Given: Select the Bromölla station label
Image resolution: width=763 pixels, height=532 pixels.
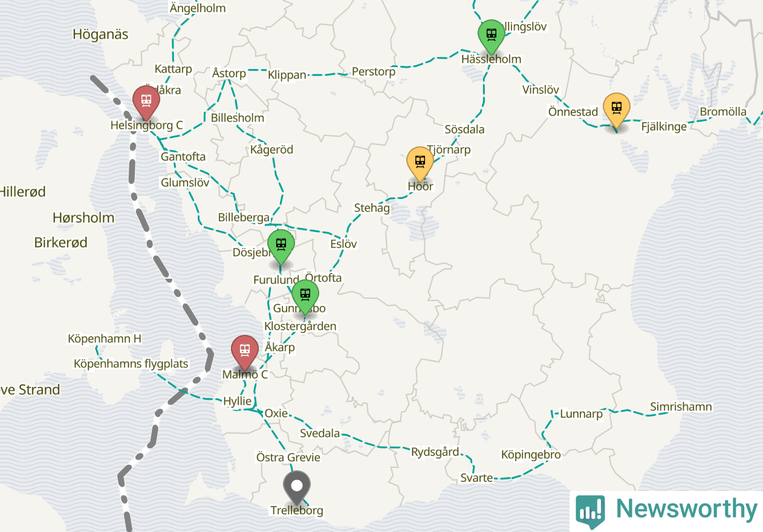Looking at the screenshot, I should tap(723, 112).
